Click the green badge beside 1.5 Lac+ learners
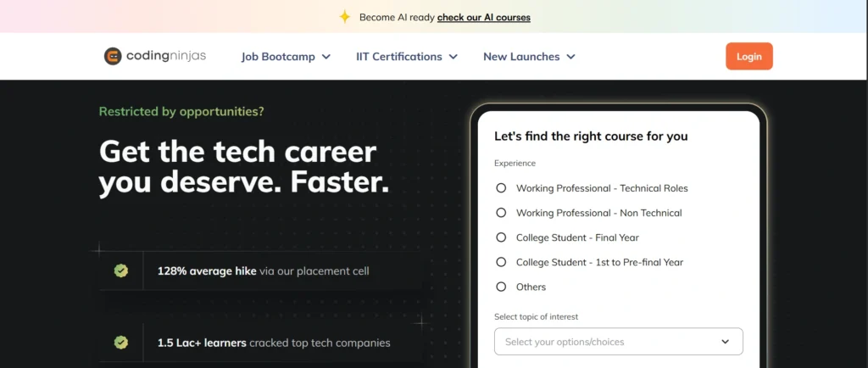Viewport: 868px width, 368px height. click(121, 343)
